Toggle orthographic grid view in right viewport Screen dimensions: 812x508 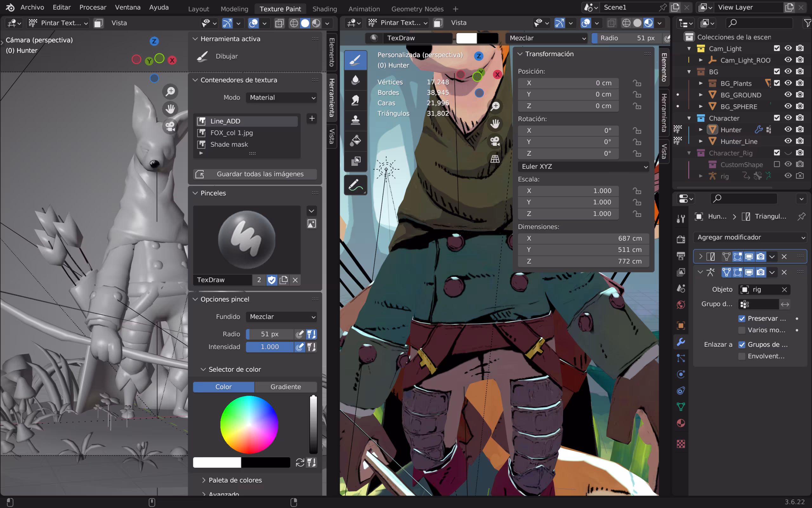click(495, 159)
